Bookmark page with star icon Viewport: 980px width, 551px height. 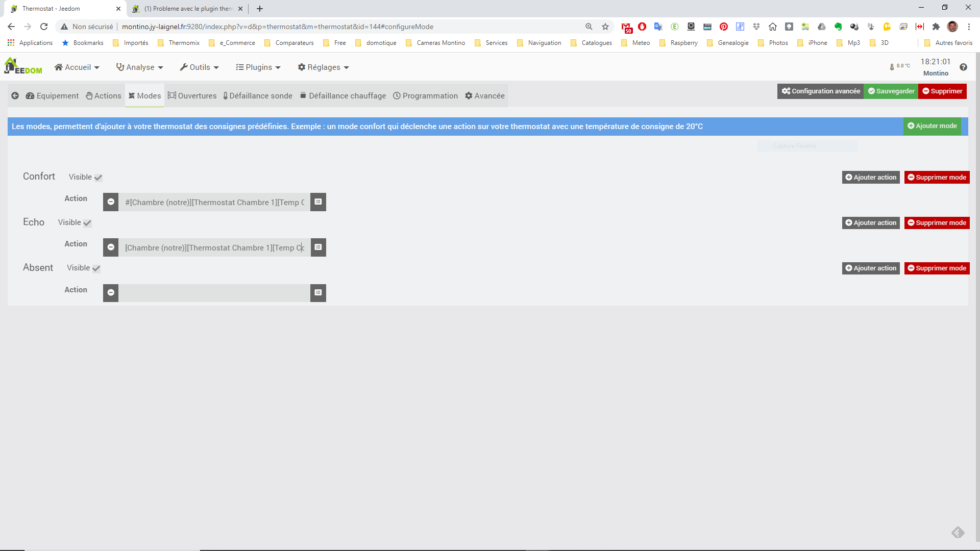605,27
